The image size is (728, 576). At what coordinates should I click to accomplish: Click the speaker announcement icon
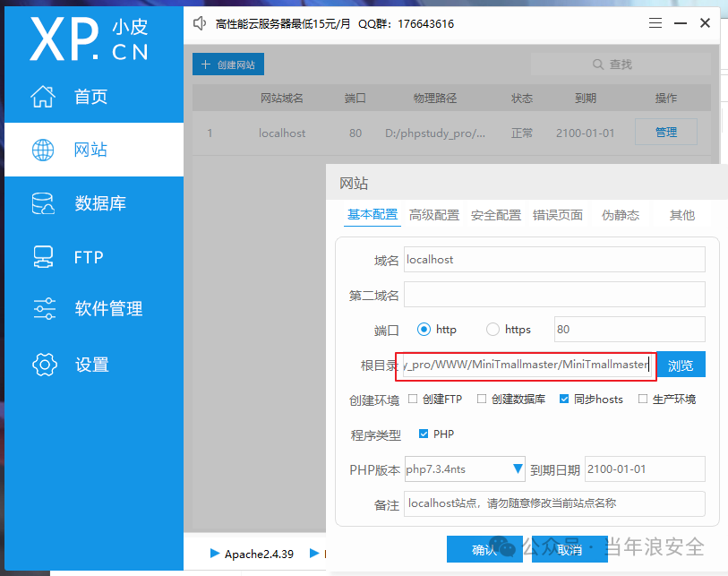(x=200, y=23)
